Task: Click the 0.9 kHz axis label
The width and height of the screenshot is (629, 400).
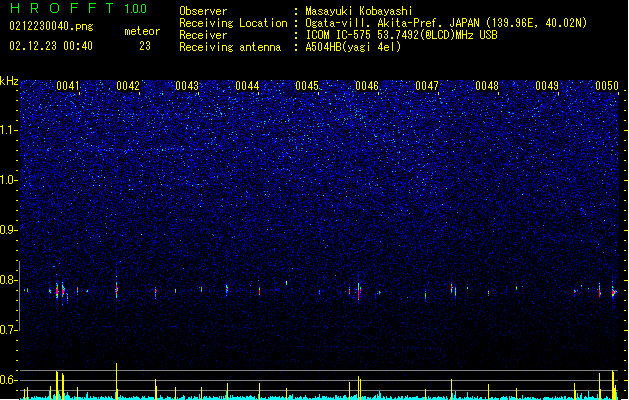Action: pyautogui.click(x=8, y=230)
